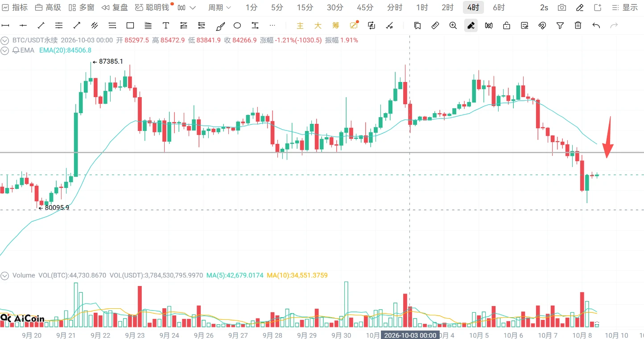This screenshot has height=339, width=644.
Task: Collapse the EMA indicator row
Action: (x=5, y=50)
